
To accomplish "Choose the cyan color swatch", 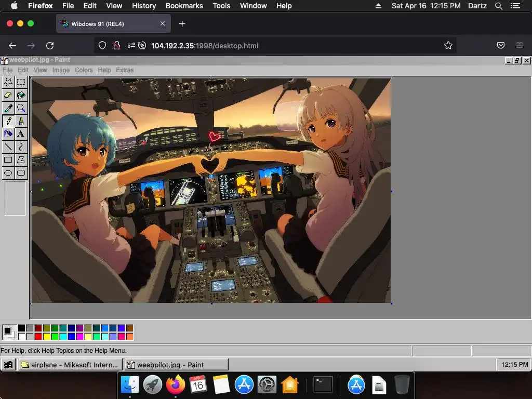I will (63, 337).
